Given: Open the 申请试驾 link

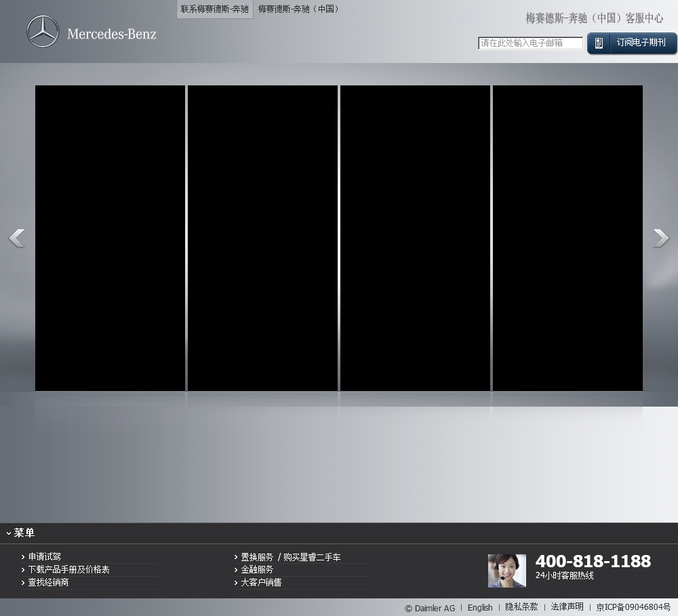Looking at the screenshot, I should [45, 556].
